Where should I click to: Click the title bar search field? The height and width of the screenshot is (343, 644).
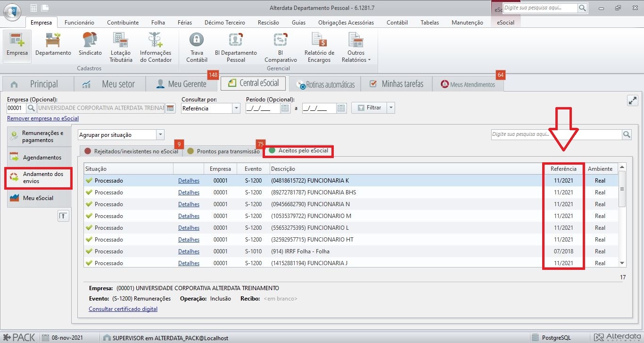540,8
